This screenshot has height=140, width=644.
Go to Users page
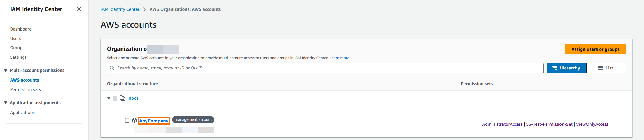[15, 38]
